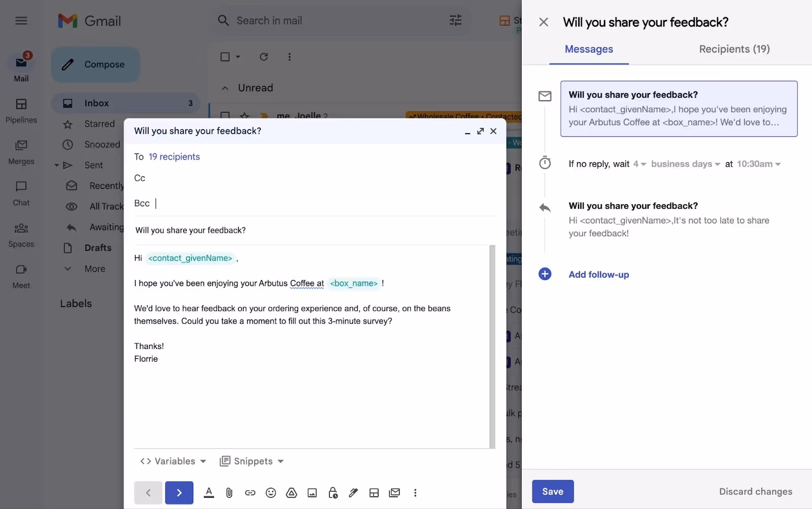Select the first message card
Screen dimensions: 812x509
click(x=679, y=109)
